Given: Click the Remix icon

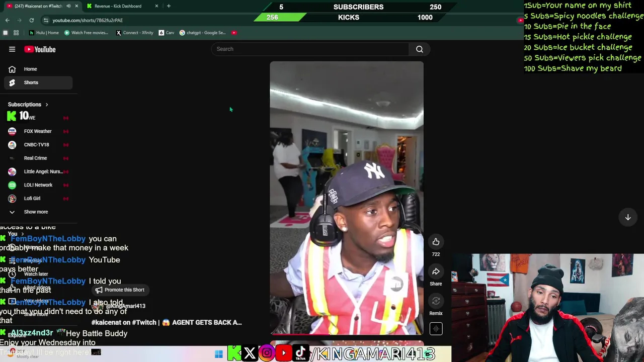Looking at the screenshot, I should tap(436, 301).
